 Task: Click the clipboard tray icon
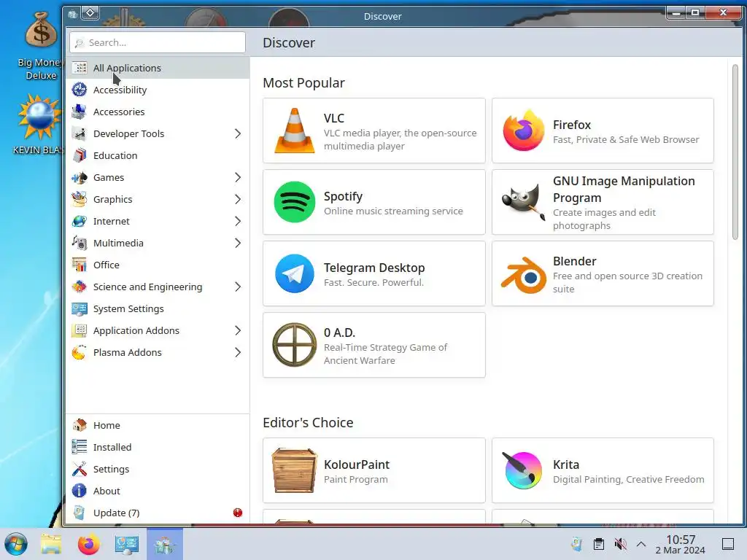[x=599, y=544]
